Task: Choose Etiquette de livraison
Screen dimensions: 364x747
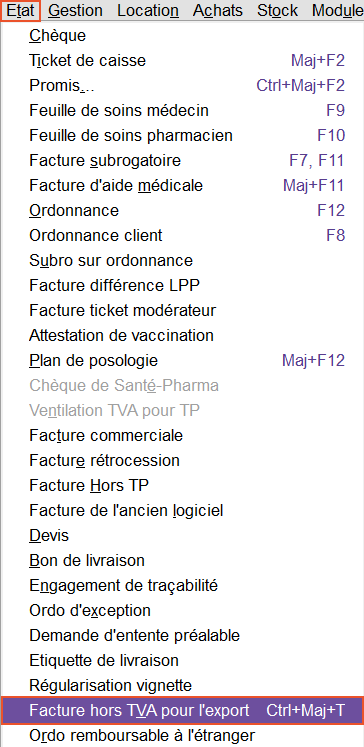Action: click(182, 661)
